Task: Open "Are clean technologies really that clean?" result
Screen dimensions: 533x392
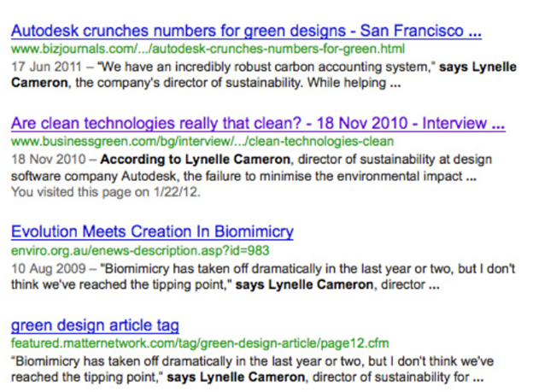Action: 258,124
